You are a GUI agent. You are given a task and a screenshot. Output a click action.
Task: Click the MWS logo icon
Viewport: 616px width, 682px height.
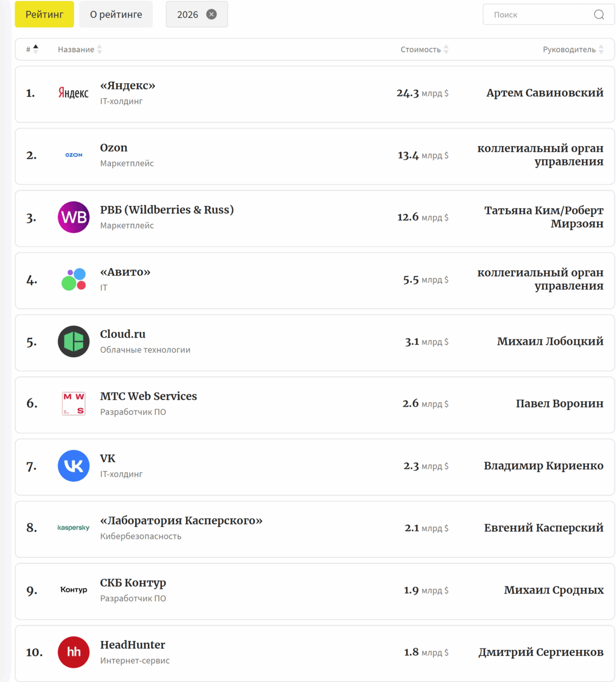(73, 404)
